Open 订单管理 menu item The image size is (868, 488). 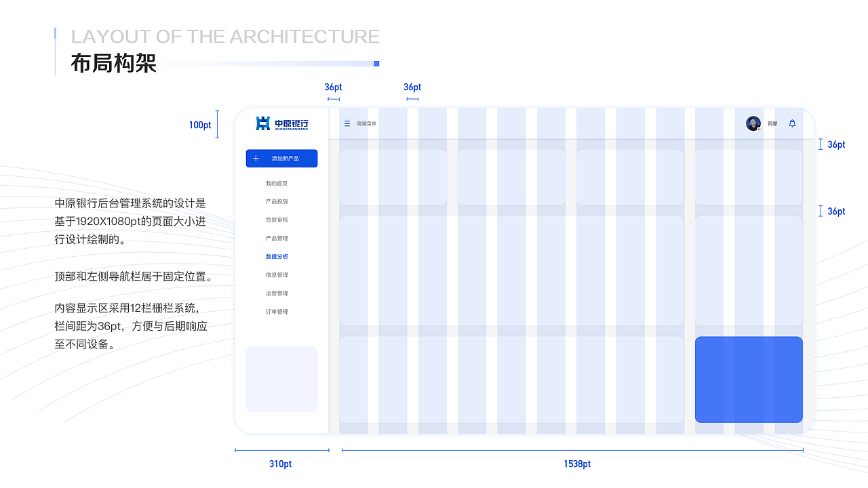click(277, 312)
